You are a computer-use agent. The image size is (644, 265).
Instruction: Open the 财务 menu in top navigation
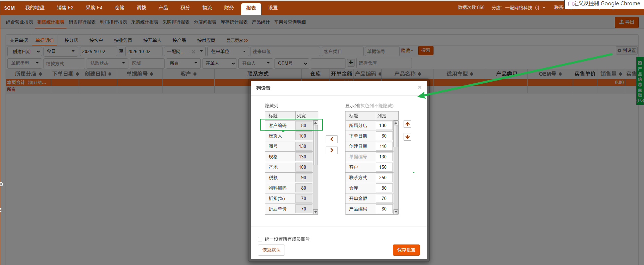pos(229,8)
